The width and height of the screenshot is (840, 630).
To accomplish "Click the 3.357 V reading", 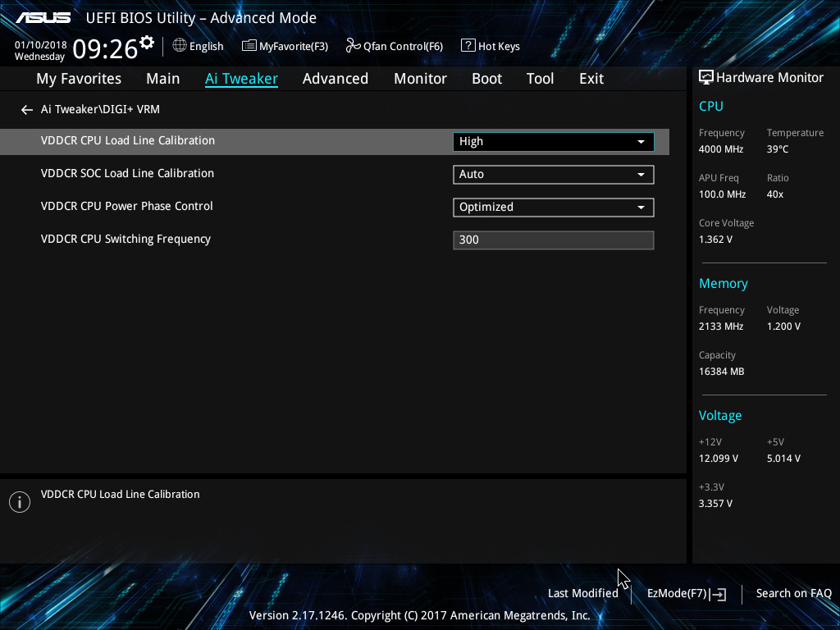I will [715, 503].
